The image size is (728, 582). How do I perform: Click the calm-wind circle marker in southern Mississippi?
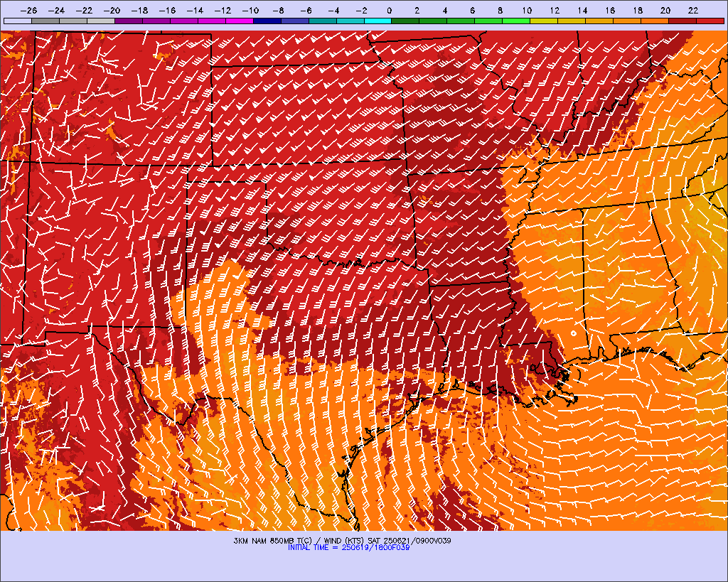pyautogui.click(x=574, y=333)
